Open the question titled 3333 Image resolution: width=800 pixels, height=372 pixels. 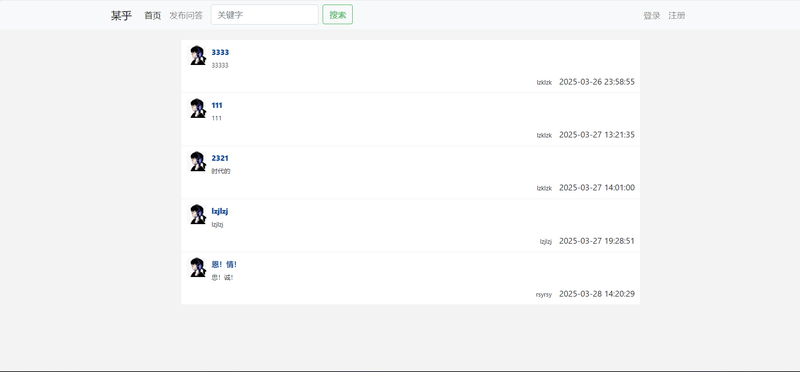220,53
